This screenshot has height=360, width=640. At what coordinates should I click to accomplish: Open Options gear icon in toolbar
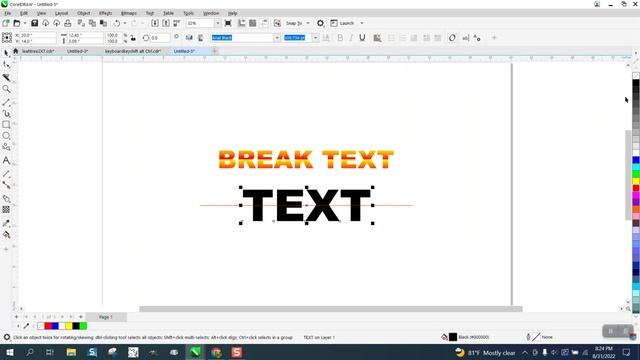coord(320,23)
